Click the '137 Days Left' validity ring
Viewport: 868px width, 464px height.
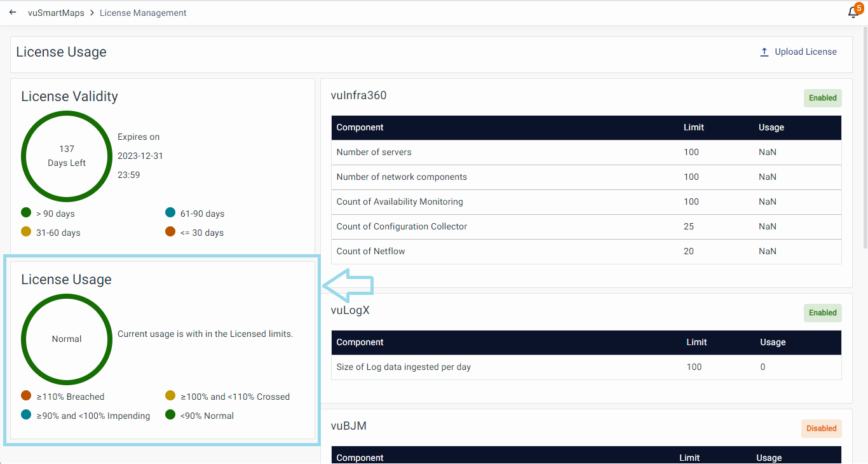67,156
